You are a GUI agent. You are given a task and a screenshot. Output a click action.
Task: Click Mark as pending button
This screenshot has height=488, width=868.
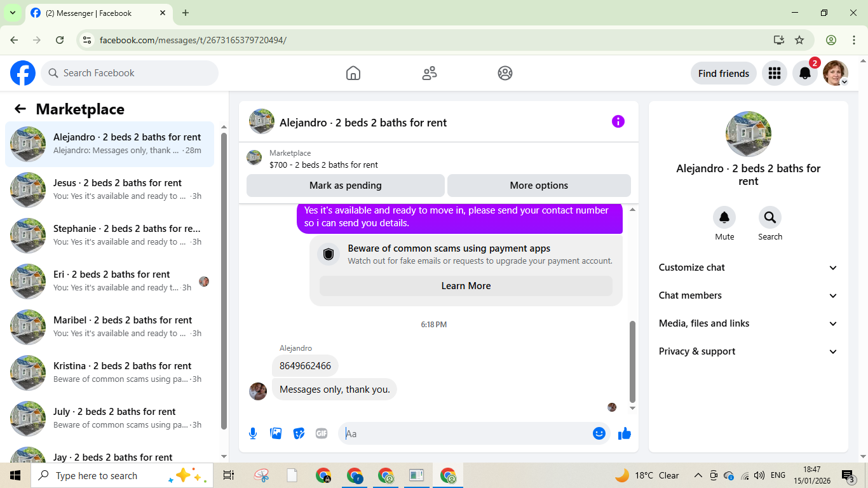click(x=346, y=186)
